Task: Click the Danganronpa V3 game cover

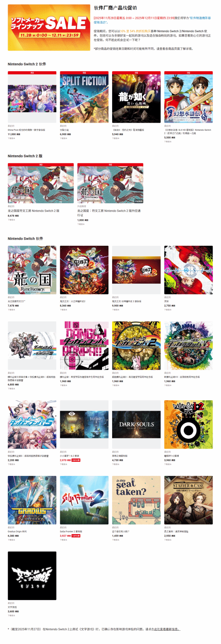Action: 188,346
